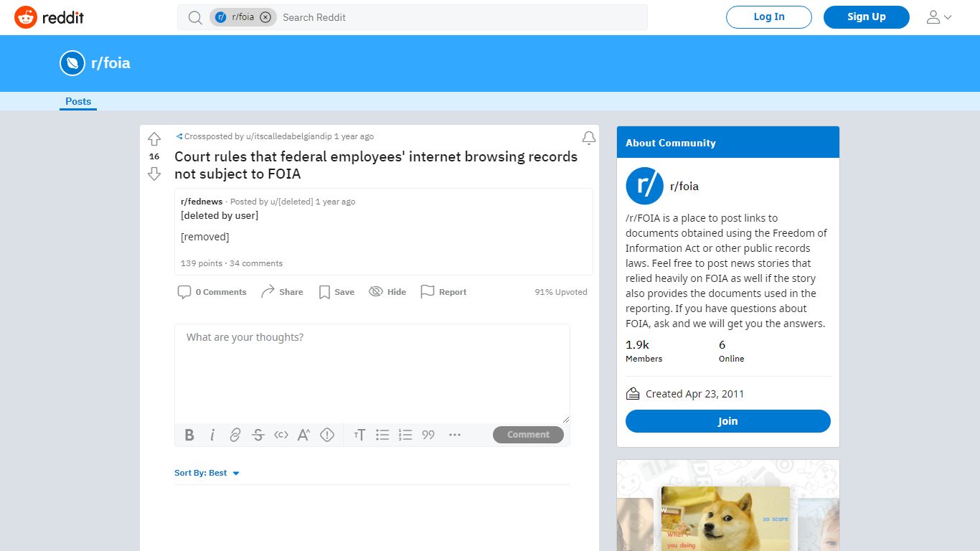Share this post
The width and height of the screenshot is (980, 551).
[x=282, y=292]
